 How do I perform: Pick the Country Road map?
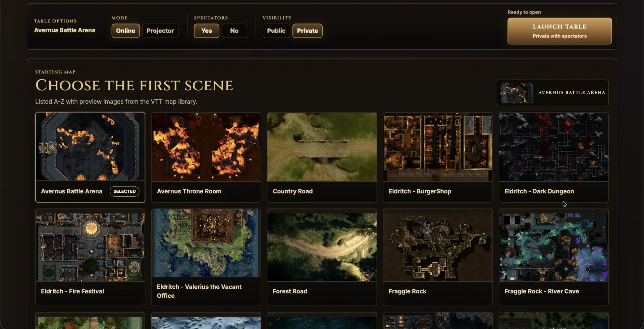322,157
